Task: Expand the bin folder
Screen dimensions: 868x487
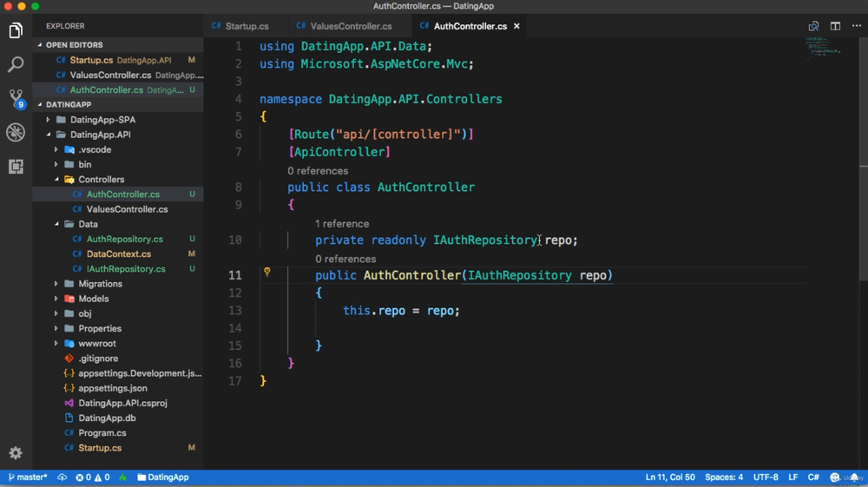Action: click(x=118, y=164)
